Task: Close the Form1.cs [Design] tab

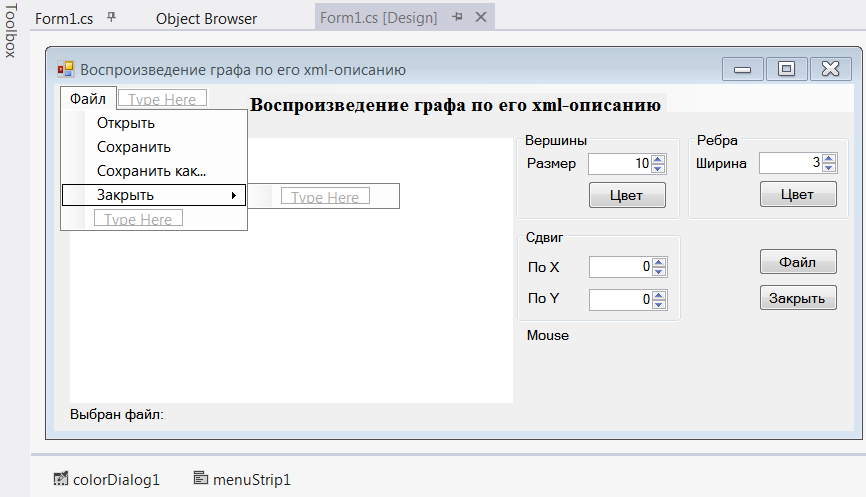Action: [x=480, y=18]
